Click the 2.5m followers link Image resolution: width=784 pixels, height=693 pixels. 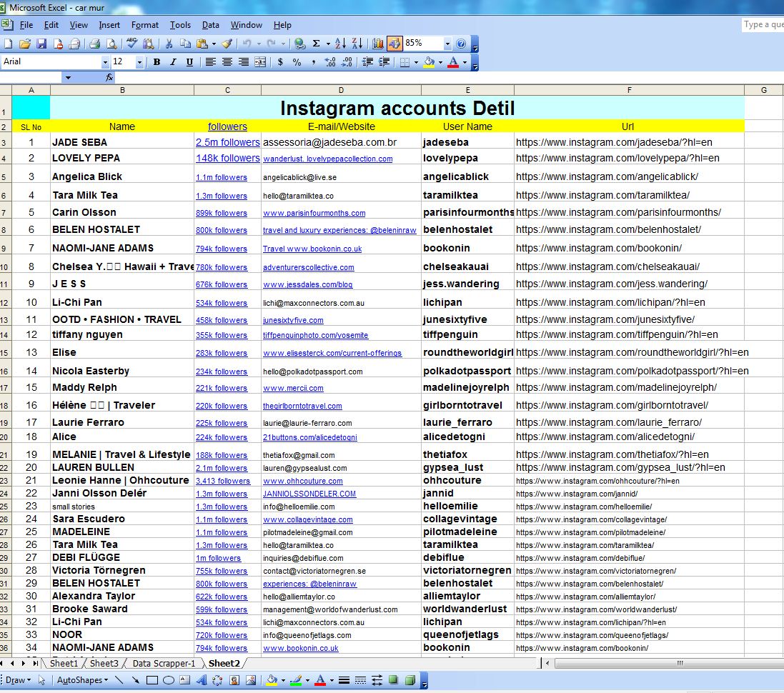227,142
